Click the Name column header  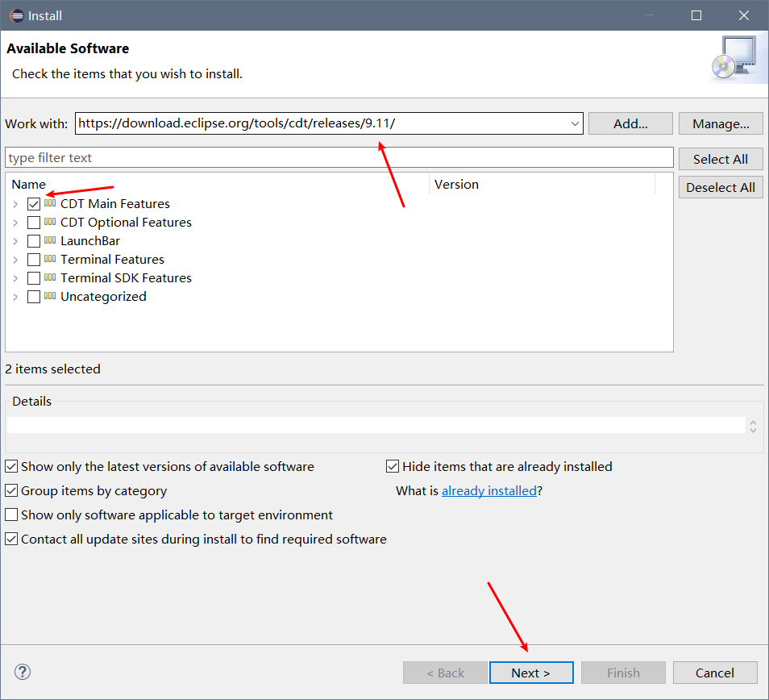point(218,185)
